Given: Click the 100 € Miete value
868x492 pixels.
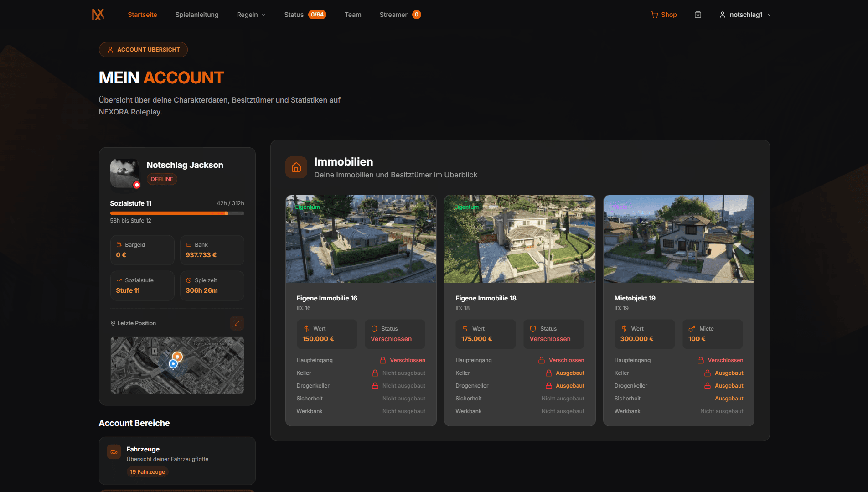Looking at the screenshot, I should pos(697,339).
